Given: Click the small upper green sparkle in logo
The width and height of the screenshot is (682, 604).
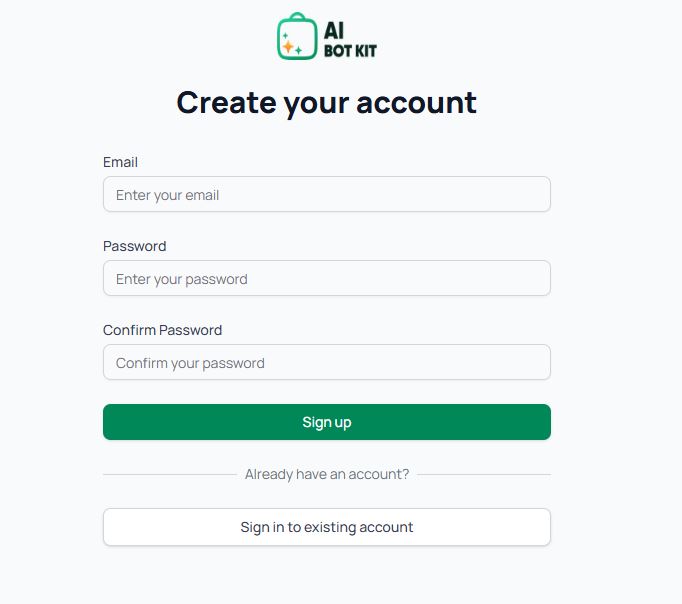Looking at the screenshot, I should 285,35.
